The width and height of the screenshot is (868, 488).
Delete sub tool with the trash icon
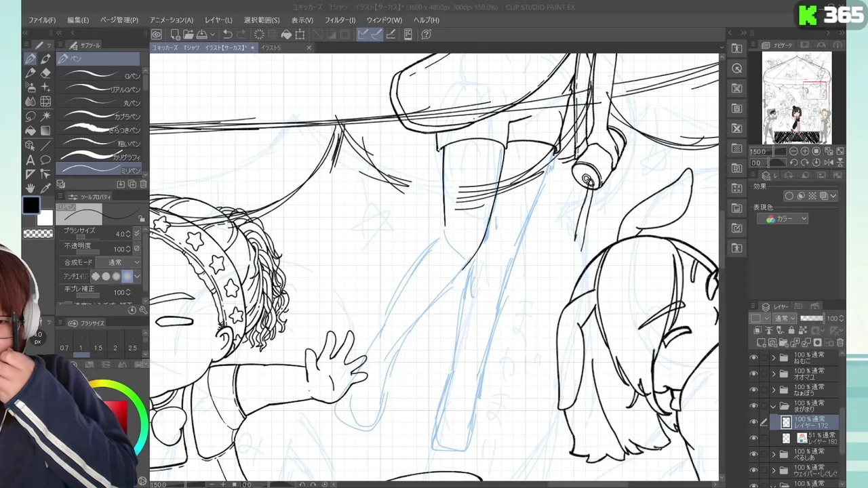(x=143, y=184)
